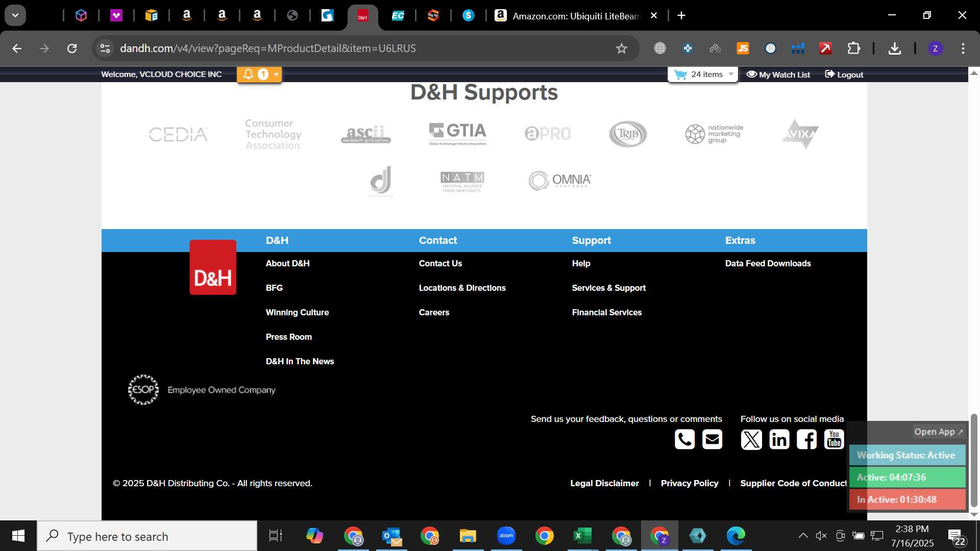The width and height of the screenshot is (980, 551).
Task: Open My Watch List
Action: click(x=778, y=74)
